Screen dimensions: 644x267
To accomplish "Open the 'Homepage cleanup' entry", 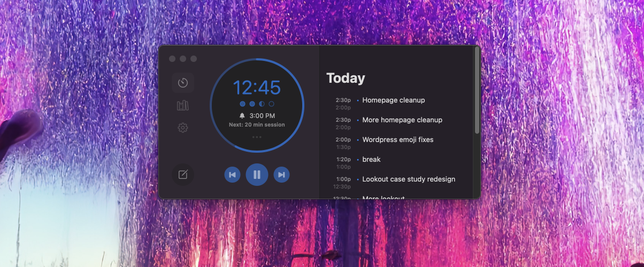I will click(x=394, y=100).
